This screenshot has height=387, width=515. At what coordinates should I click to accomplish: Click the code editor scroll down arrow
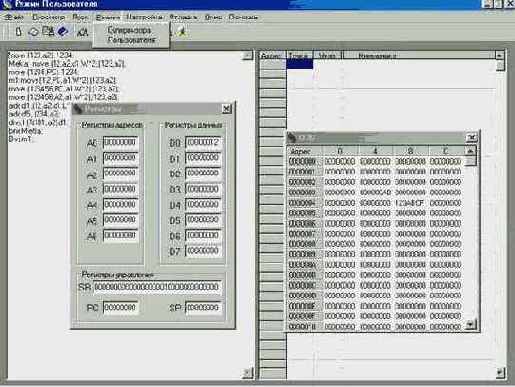(x=248, y=372)
